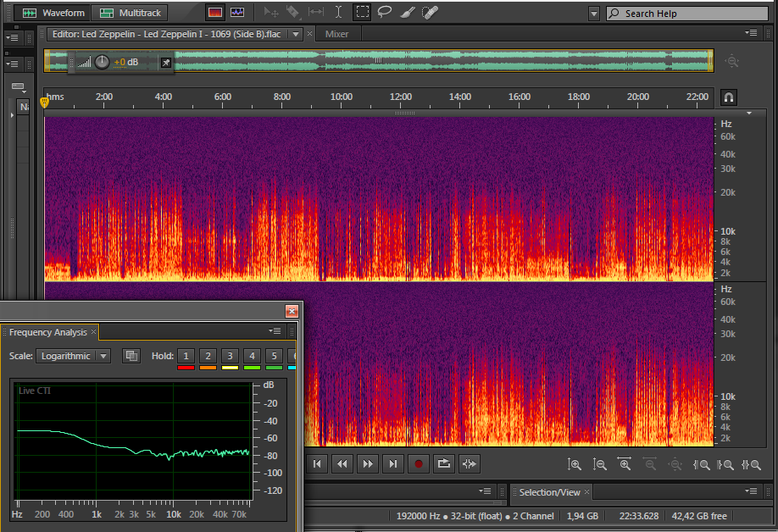Screen dimensions: 778x532
Task: Click the orange hold color swatch
Action: tap(208, 368)
